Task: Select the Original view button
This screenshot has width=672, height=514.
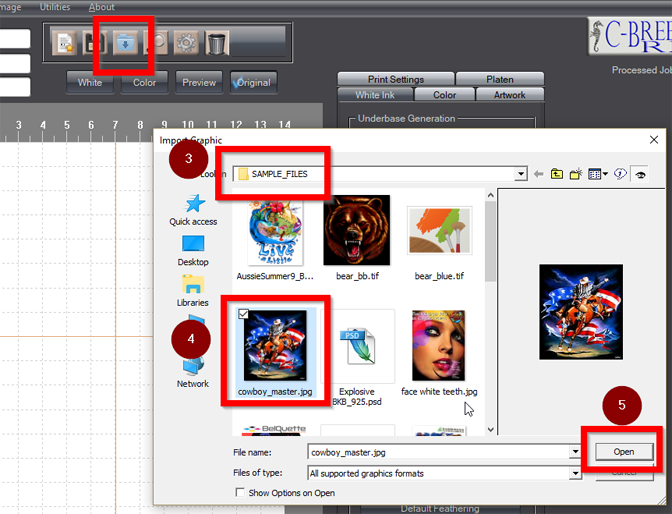Action: (254, 82)
